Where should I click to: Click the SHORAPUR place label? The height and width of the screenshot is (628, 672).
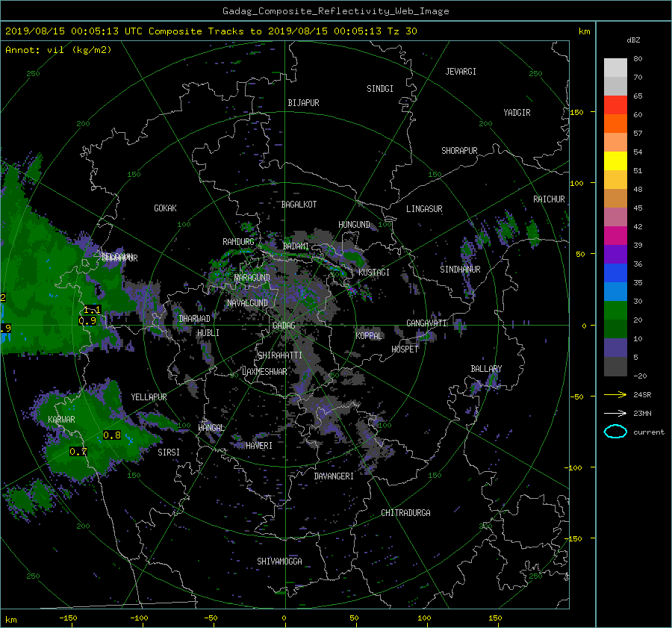(x=459, y=151)
